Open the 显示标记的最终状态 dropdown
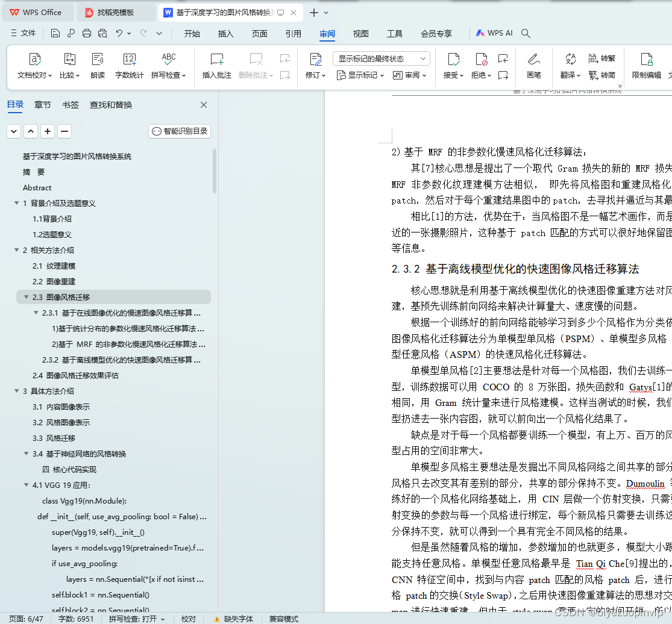672x624 pixels. point(381,58)
